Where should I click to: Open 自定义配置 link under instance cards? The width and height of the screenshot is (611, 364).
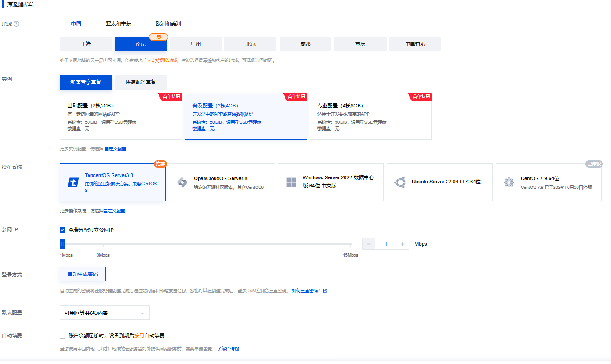[x=115, y=149]
